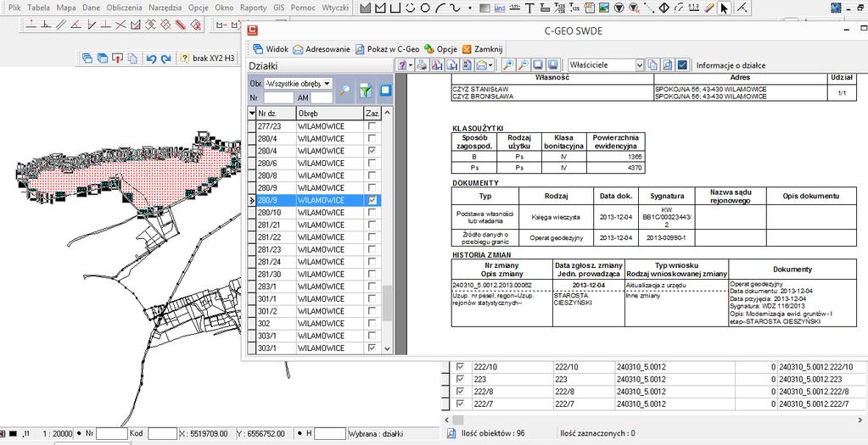
Task: Click the Nr parcel number input field
Action: coord(278,97)
